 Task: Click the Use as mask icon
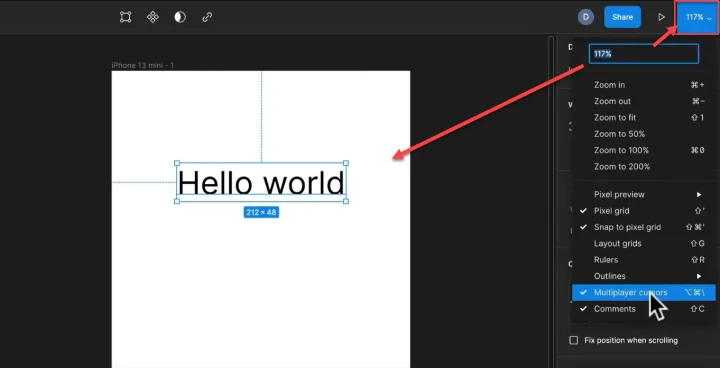click(x=180, y=17)
